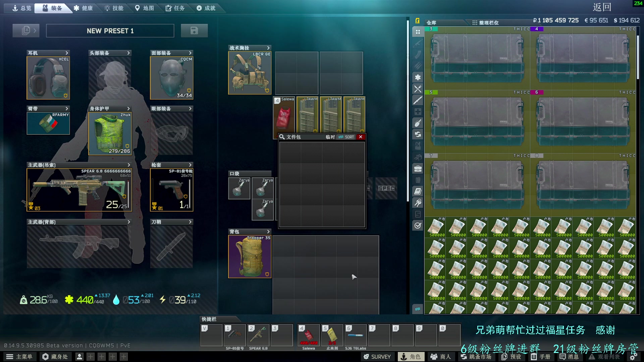The image size is (644, 362).
Task: Click stash quest checkmark filter icon
Action: 418,226
